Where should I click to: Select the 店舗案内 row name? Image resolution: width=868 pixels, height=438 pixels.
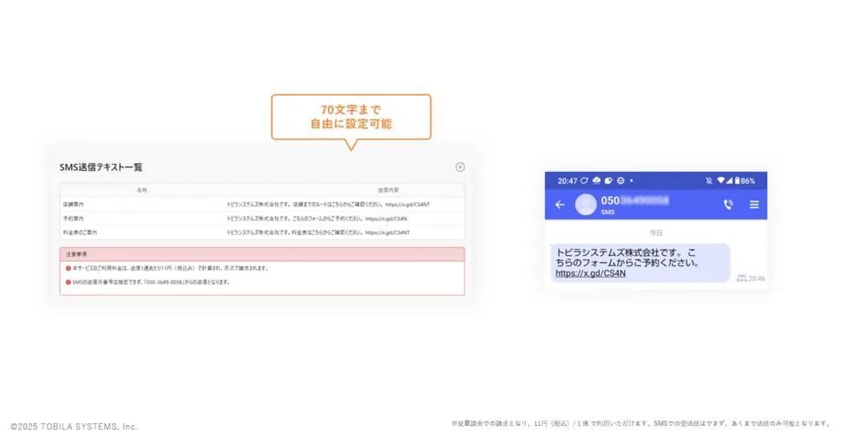[74, 205]
